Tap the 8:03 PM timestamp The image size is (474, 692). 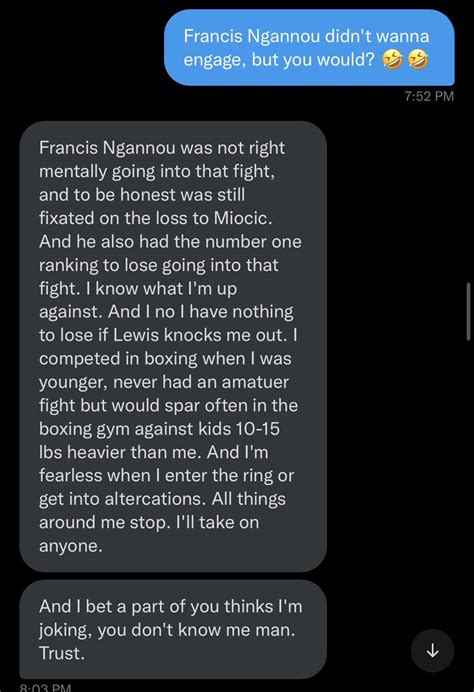click(45, 687)
